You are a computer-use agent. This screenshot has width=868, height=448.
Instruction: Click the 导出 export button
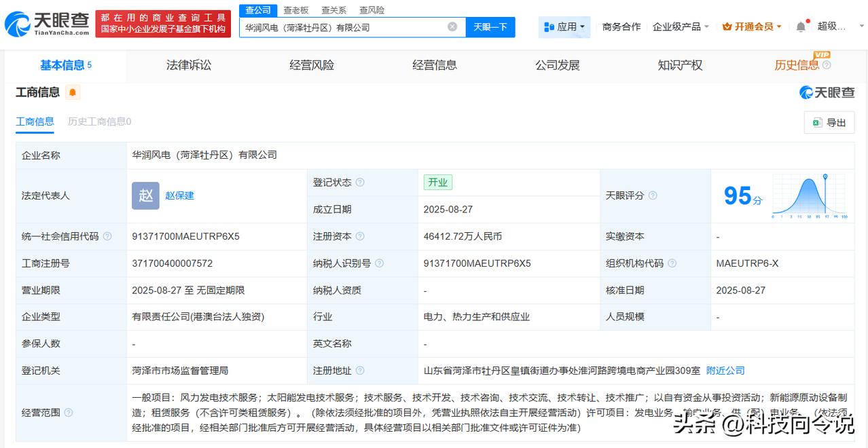(829, 122)
